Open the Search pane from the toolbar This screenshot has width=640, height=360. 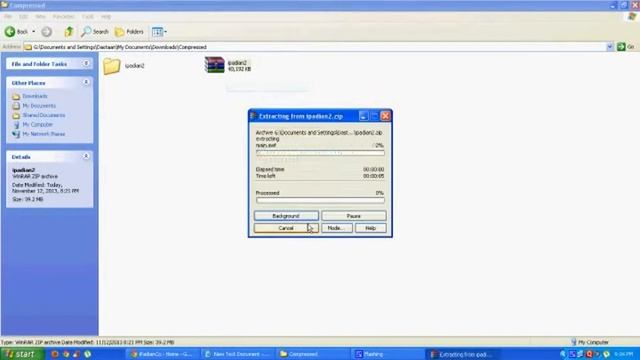click(x=95, y=31)
